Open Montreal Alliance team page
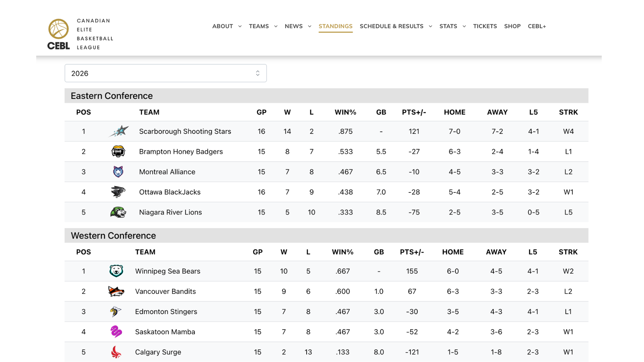Image resolution: width=644 pixels, height=362 pixels. [x=167, y=172]
